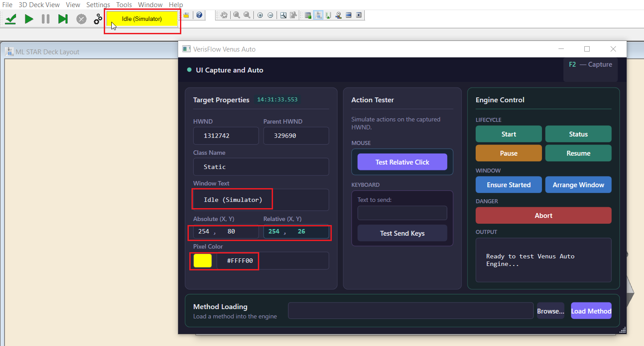
Task: Toggle the highlighted deck layout view icon
Action: click(318, 15)
